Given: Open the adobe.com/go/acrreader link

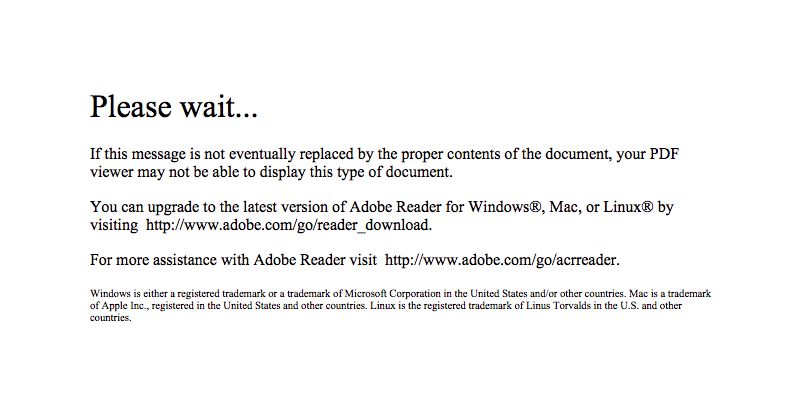Looking at the screenshot, I should (502, 260).
